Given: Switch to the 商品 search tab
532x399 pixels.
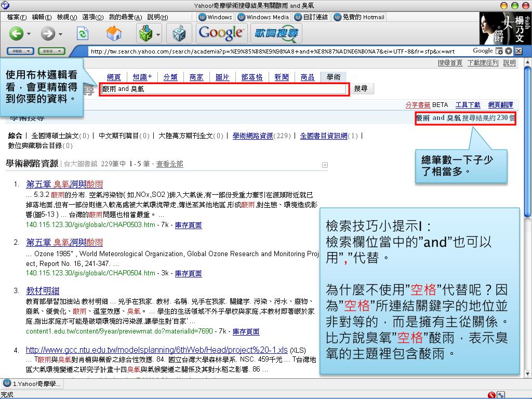Looking at the screenshot, I should click(x=308, y=77).
